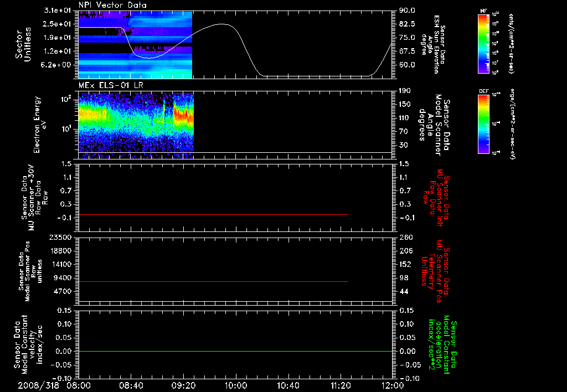
Task: Click the '98' telemetry tick label
Action: click(403, 278)
